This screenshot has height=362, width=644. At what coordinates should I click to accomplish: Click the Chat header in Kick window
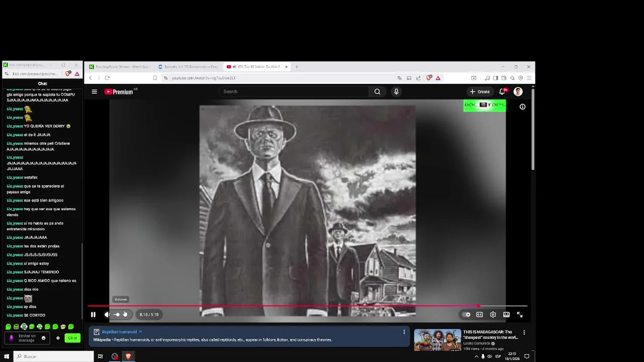(42, 83)
